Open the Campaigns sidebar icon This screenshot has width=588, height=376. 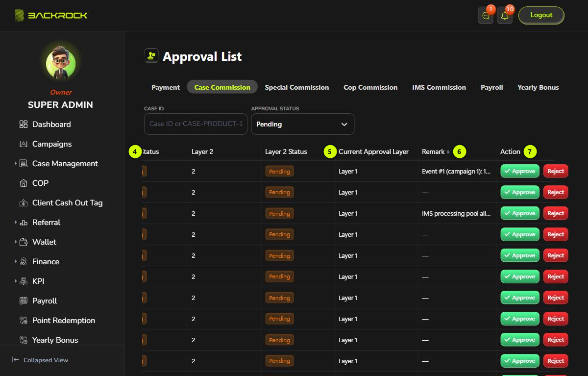pyautogui.click(x=24, y=144)
